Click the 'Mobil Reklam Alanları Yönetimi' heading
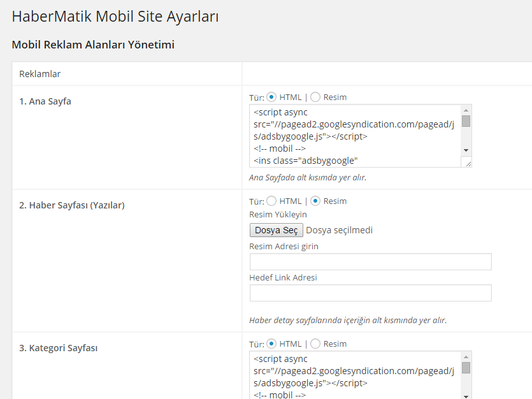Viewport: 532px width, 399px height. [93, 45]
